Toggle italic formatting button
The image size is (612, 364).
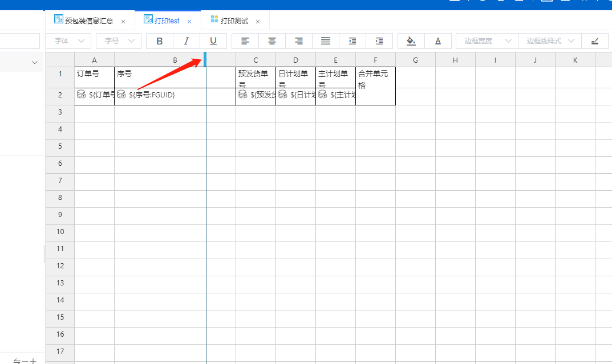pos(186,41)
